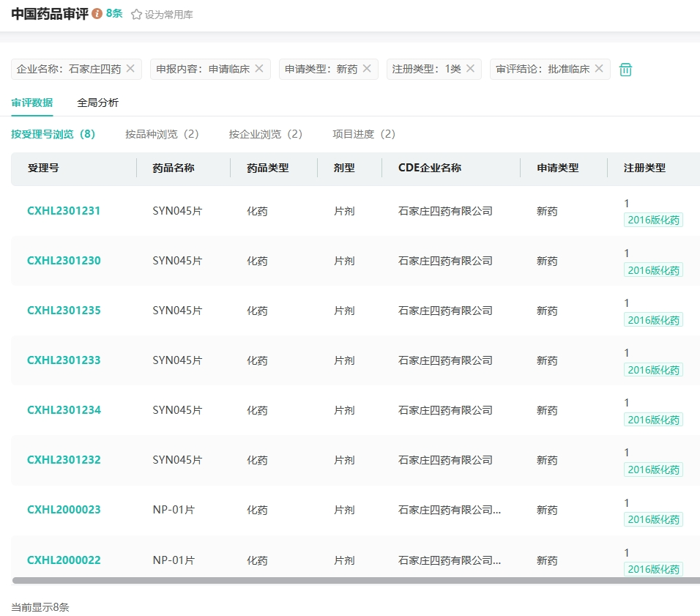
Task: Open acceptance number CXHL2000023
Action: (64, 510)
